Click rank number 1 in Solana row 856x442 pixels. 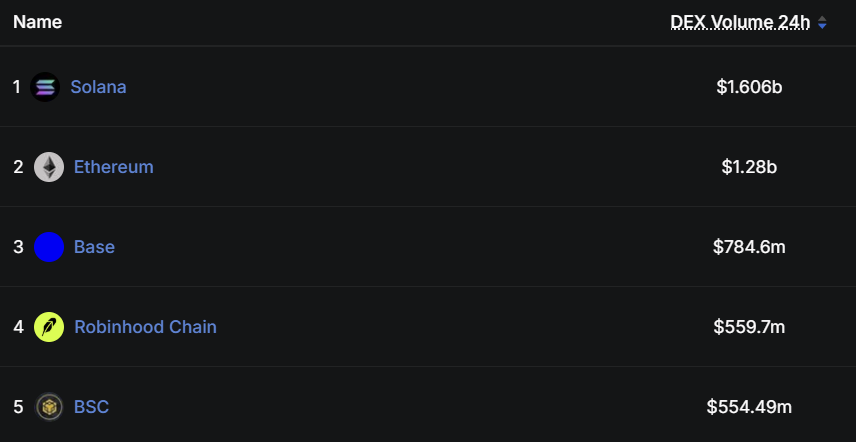(x=17, y=87)
